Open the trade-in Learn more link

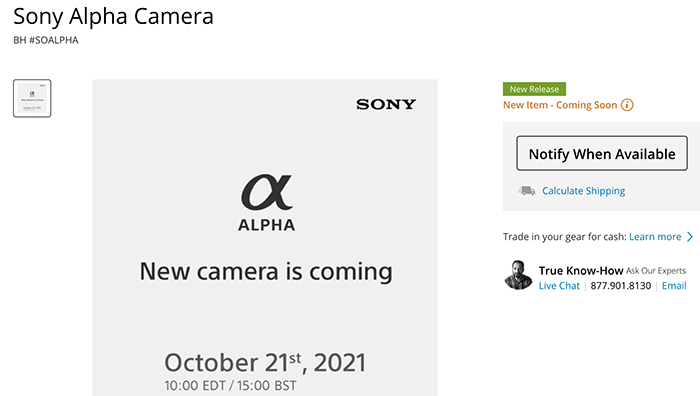click(655, 237)
